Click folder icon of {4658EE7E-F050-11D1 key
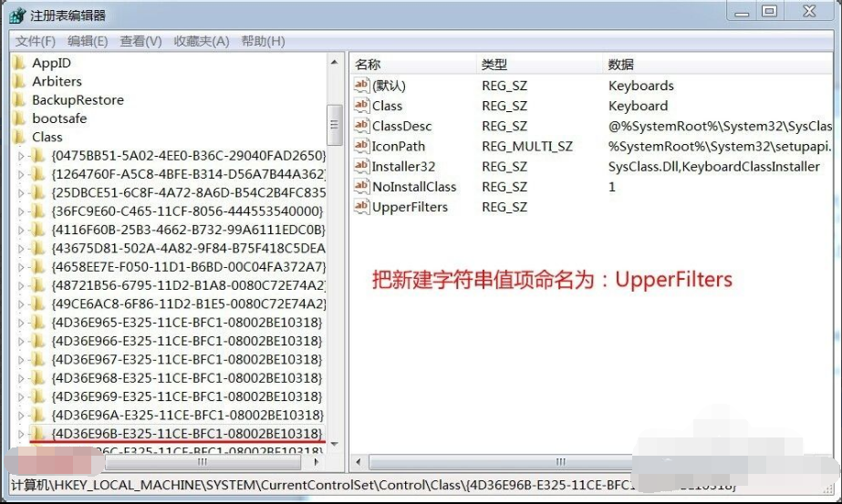Viewport: 842px width, 504px height. coord(37,267)
